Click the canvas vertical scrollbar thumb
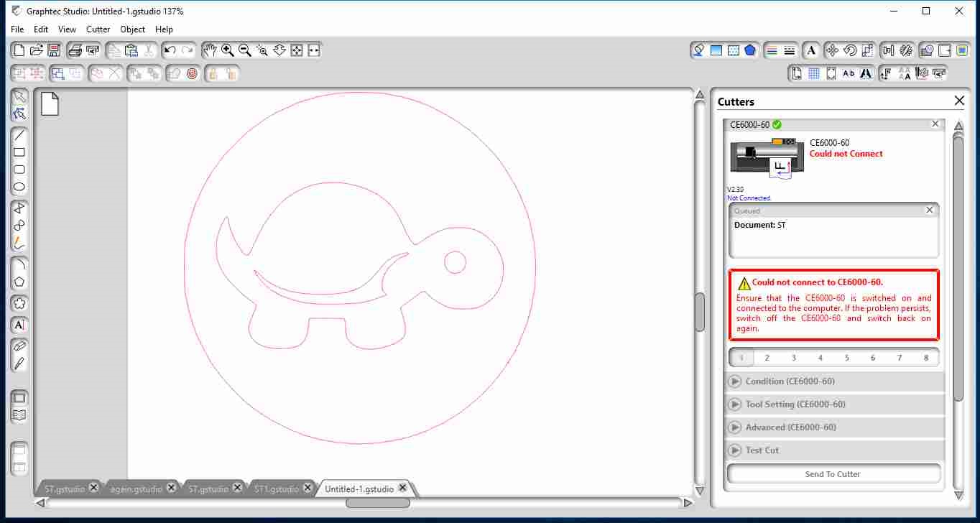This screenshot has width=980, height=523. [700, 312]
